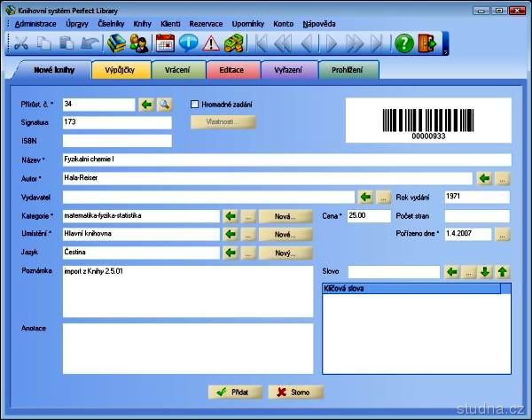This screenshot has width=532, height=420.
Task: Click the green help question mark icon
Action: [404, 43]
